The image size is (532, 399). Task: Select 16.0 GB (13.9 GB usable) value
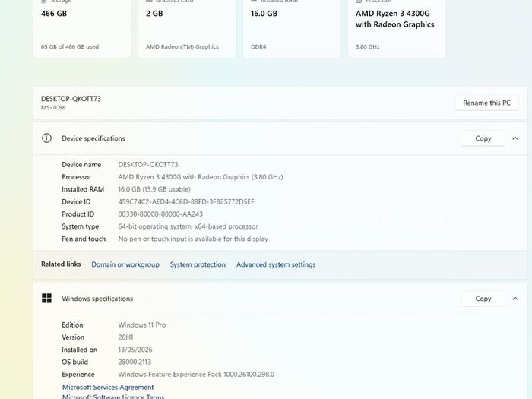(154, 189)
